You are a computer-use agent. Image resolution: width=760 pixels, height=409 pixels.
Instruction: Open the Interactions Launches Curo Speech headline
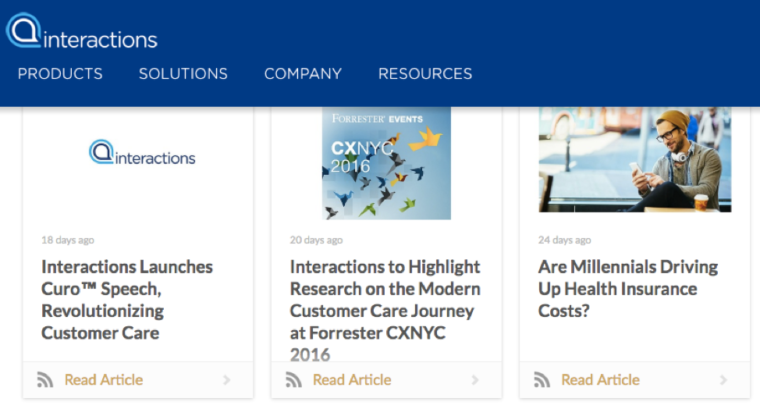coord(127,299)
